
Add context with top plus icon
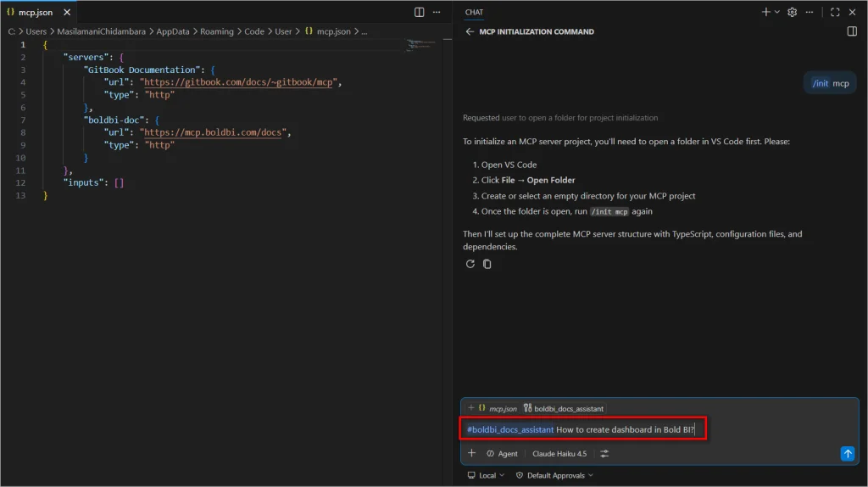click(x=471, y=408)
